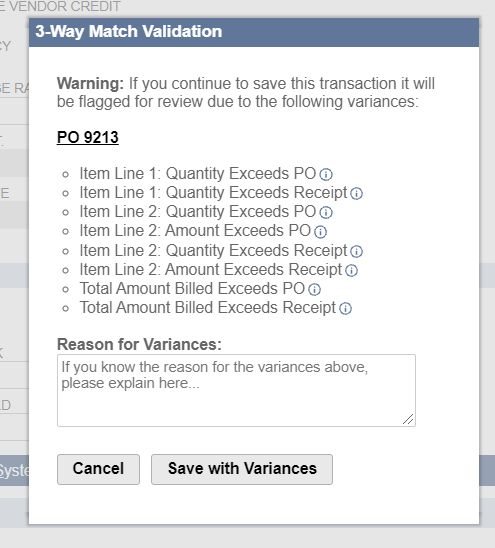
Task: Select Total Amount Billed Exceeds PO text
Action: point(192,288)
